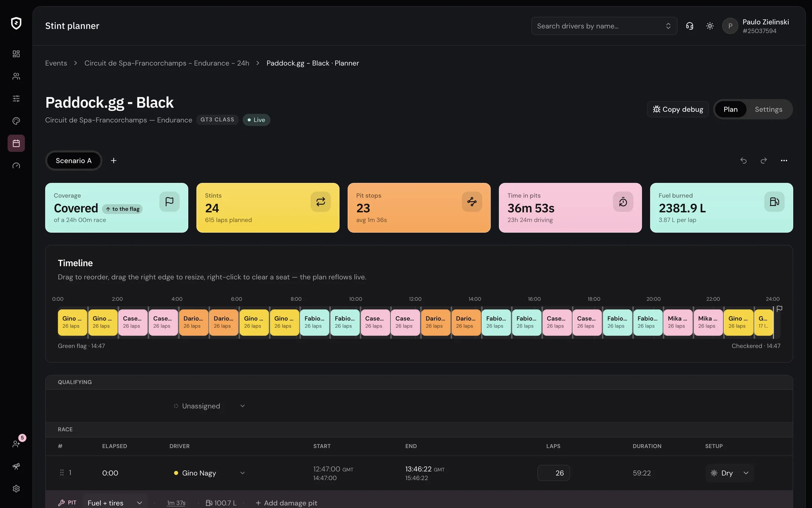
Task: Click the DURATION column header
Action: point(647,446)
